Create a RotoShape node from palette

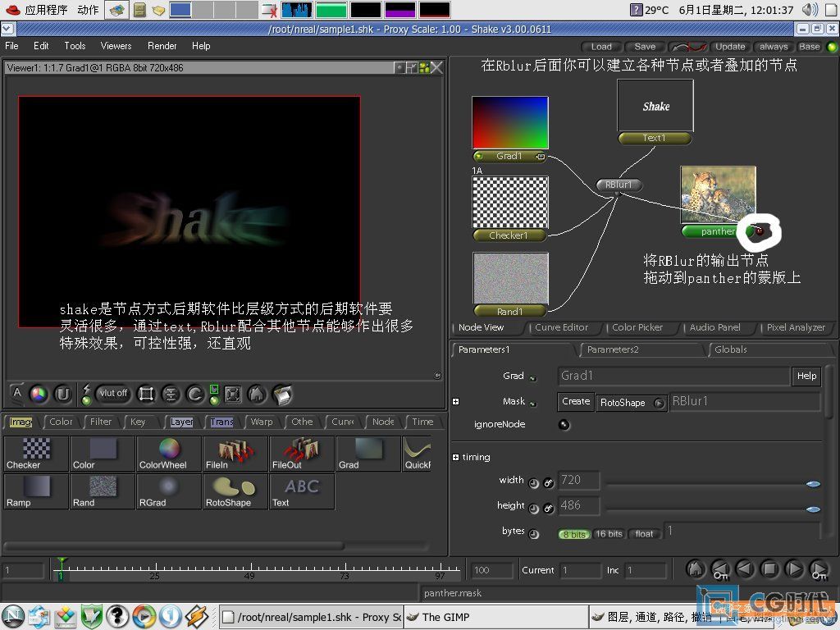235,491
